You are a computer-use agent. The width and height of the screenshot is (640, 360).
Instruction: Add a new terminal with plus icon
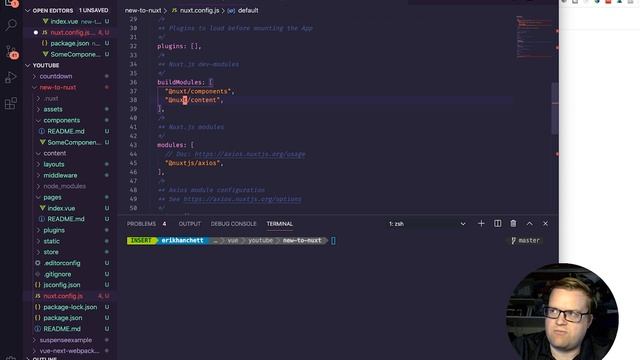click(481, 224)
